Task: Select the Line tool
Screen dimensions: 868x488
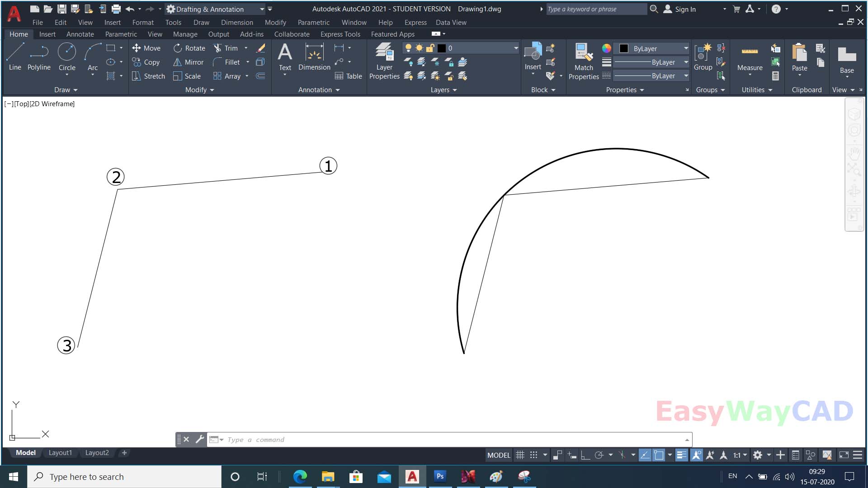Action: tap(14, 56)
